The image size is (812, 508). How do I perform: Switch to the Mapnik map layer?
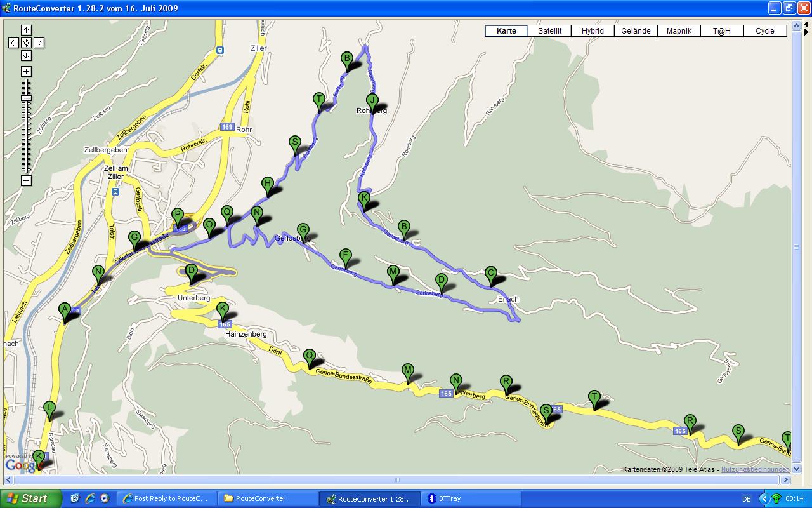[679, 30]
